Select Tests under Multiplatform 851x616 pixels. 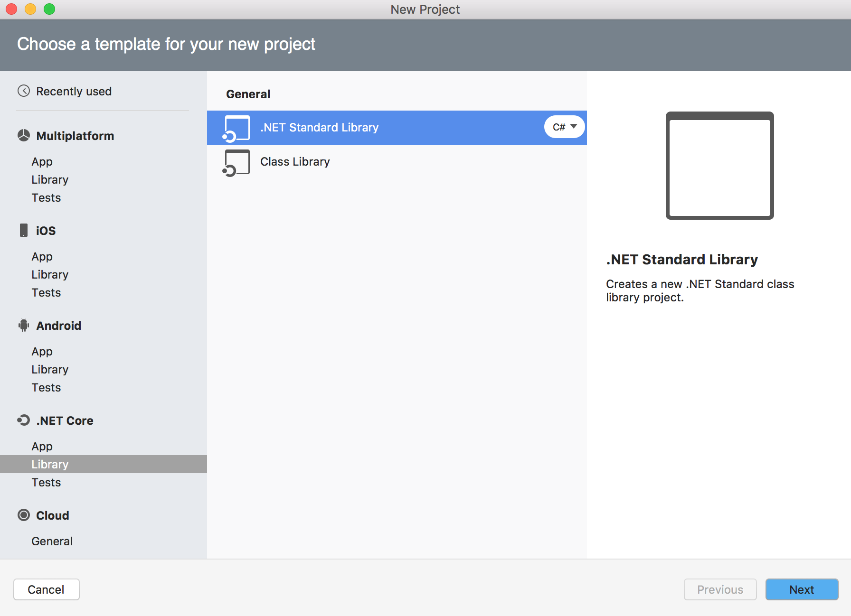coord(46,198)
